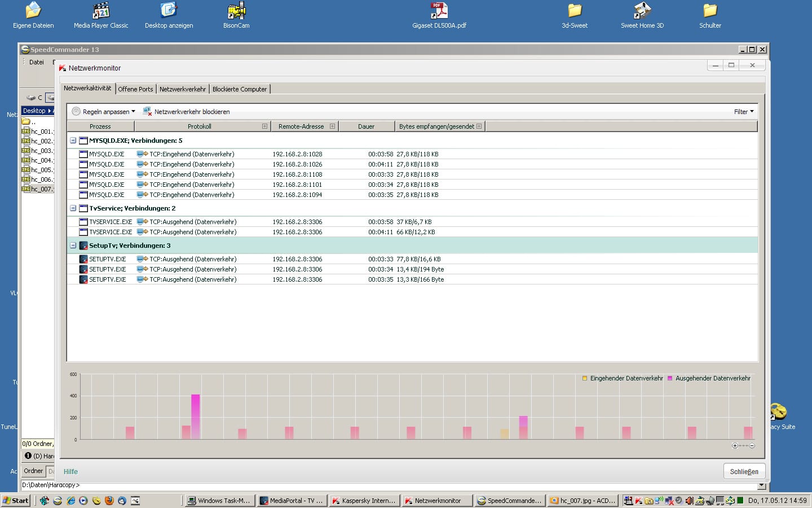Toggle the Remote-Adresse column header plus box
812x508 pixels.
click(332, 126)
